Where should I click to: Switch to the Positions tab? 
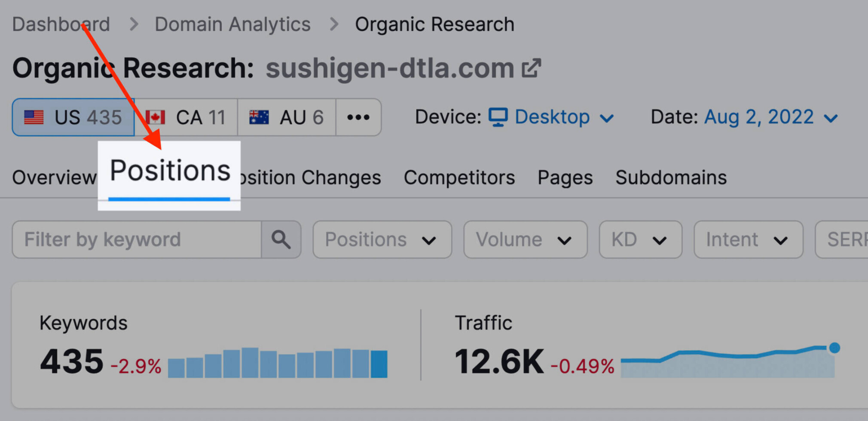click(170, 171)
